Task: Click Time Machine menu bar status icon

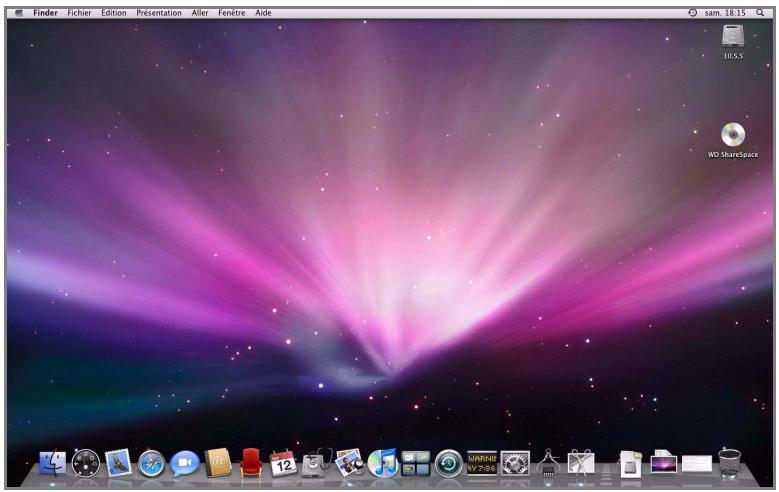Action: 693,13
